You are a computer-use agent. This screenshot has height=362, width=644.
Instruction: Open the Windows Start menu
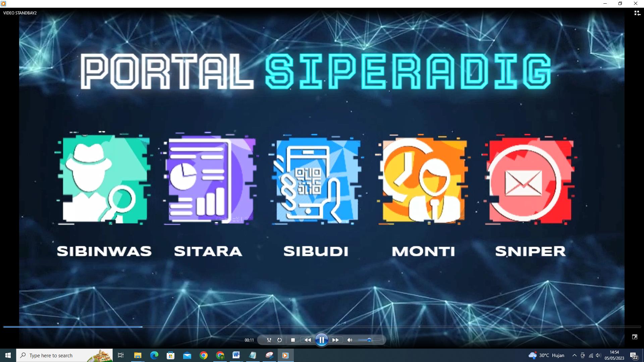[8, 355]
